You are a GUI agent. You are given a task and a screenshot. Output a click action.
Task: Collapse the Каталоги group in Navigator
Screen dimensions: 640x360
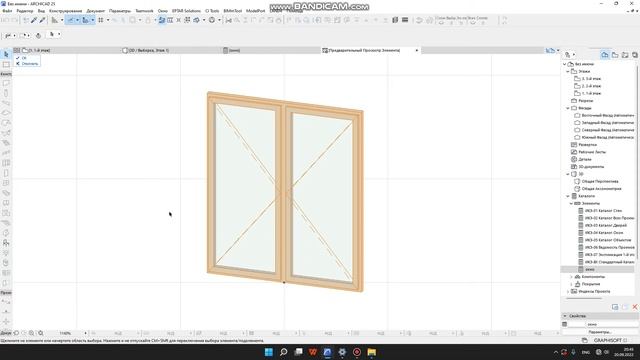568,196
